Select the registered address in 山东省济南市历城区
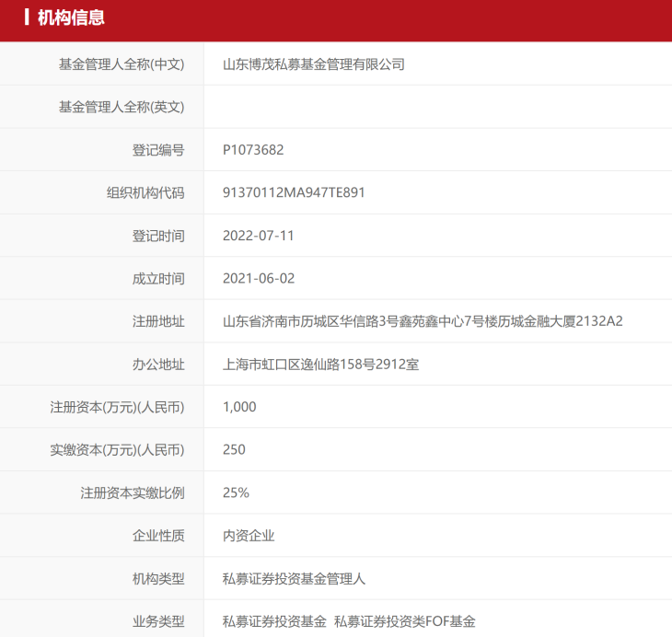This screenshot has height=637, width=672. click(x=423, y=321)
